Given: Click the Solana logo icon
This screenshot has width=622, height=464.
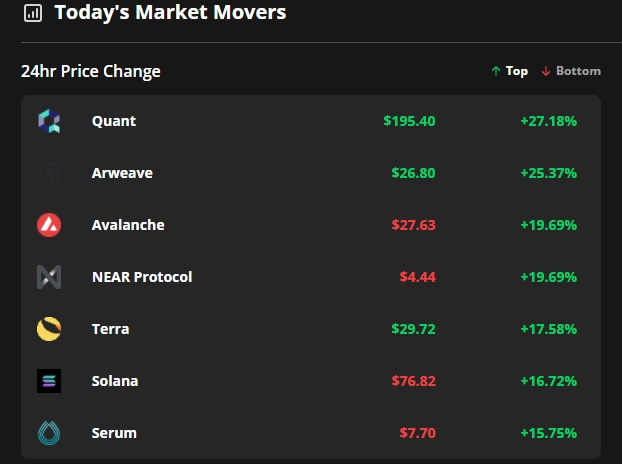Looking at the screenshot, I should pos(49,381).
